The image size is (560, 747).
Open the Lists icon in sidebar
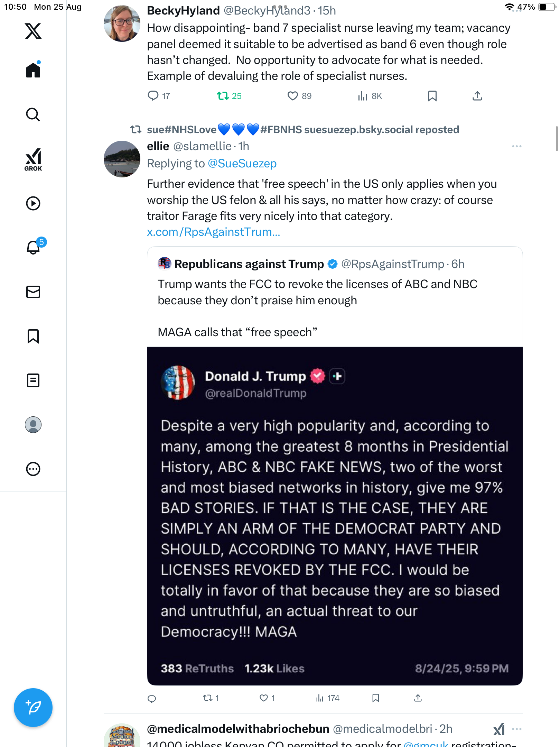(x=33, y=380)
